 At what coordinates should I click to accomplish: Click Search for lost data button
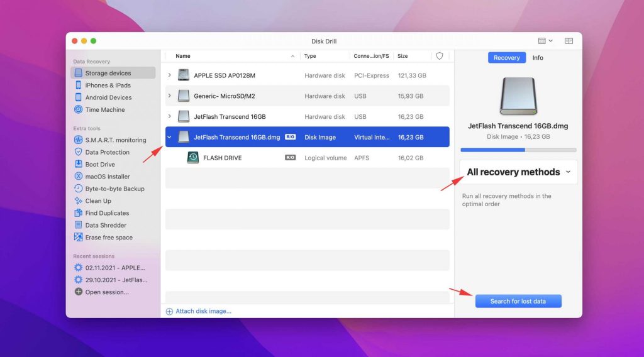point(518,301)
